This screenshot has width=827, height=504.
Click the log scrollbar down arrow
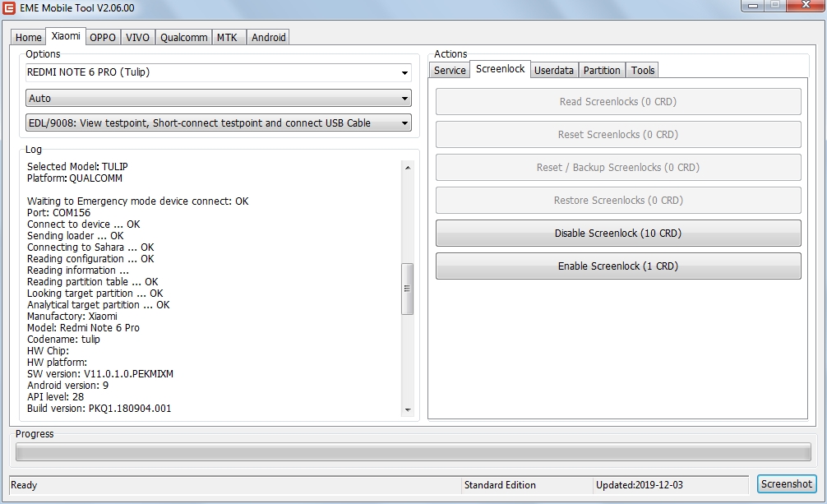408,410
